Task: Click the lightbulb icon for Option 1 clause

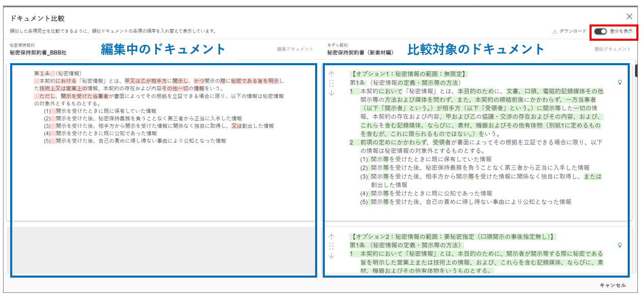Action: [x=620, y=82]
